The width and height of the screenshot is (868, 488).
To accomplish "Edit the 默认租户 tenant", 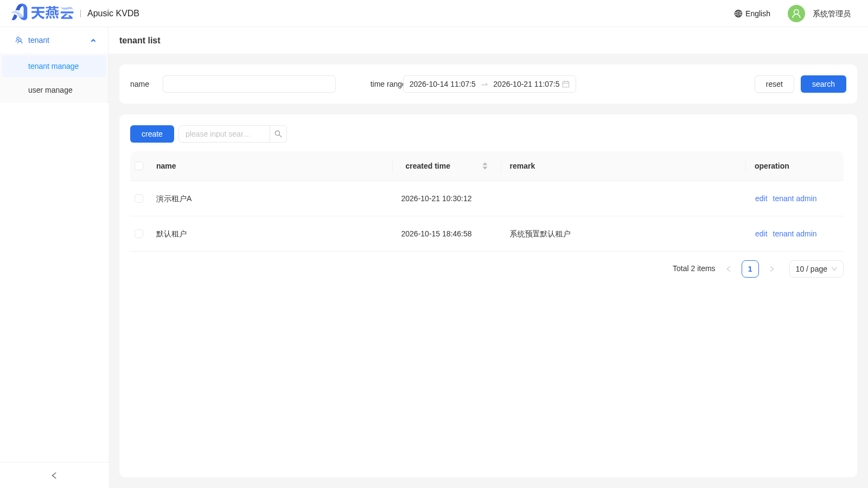I will tap(761, 234).
